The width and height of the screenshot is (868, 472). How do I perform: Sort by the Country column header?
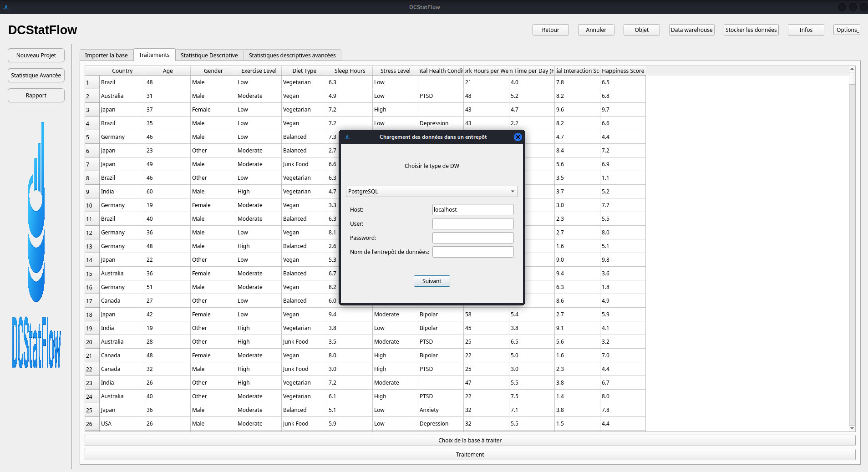pos(122,71)
